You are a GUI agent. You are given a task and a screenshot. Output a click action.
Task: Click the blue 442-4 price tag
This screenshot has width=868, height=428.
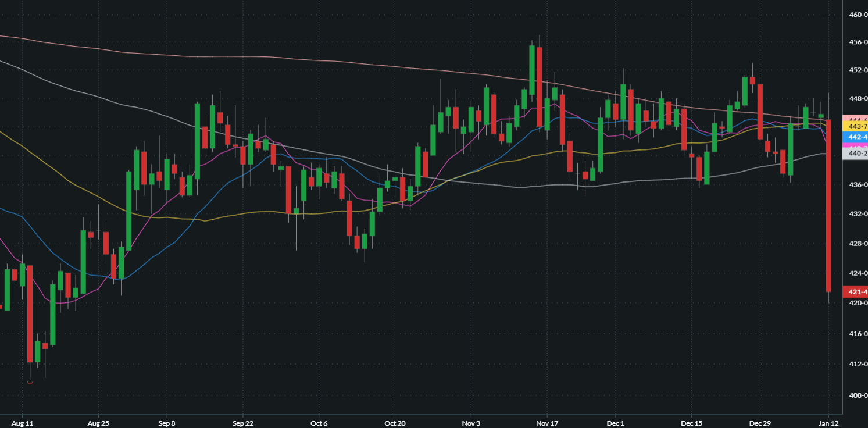click(x=855, y=137)
